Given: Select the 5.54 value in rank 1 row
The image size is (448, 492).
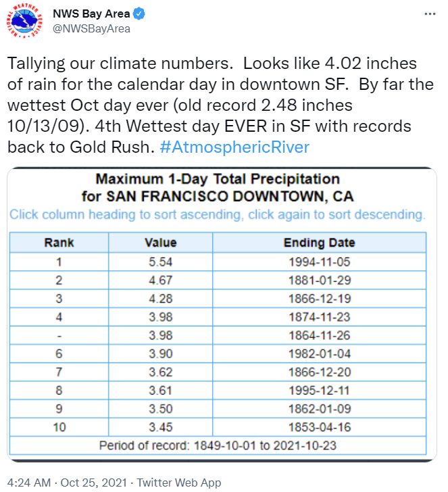Looking at the screenshot, I should tap(161, 262).
